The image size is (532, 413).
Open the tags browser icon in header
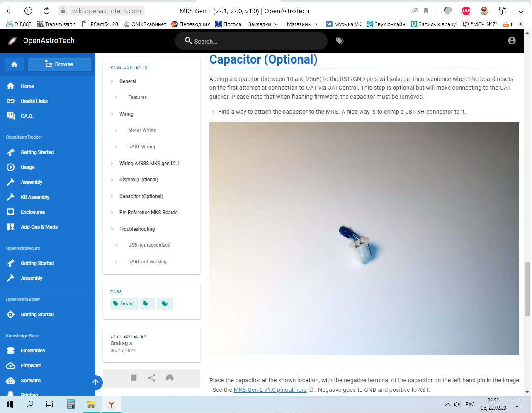click(x=340, y=41)
